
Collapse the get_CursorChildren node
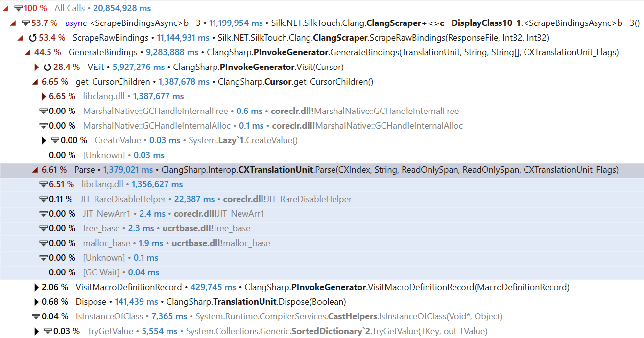[x=35, y=82]
